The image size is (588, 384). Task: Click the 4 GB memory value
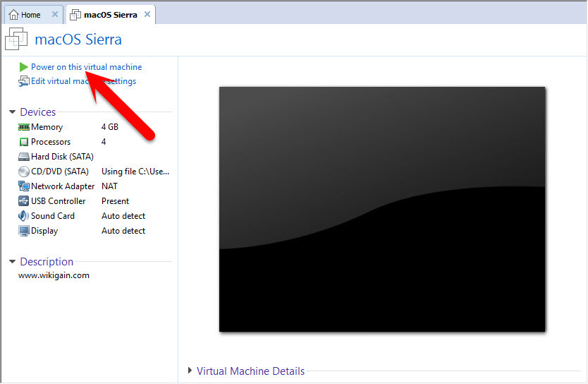(x=110, y=127)
